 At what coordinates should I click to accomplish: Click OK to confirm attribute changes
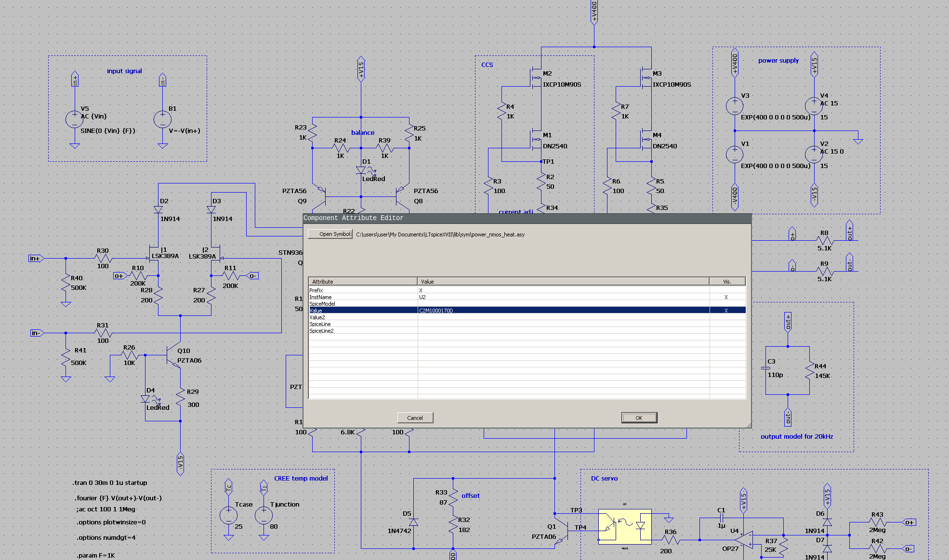639,417
